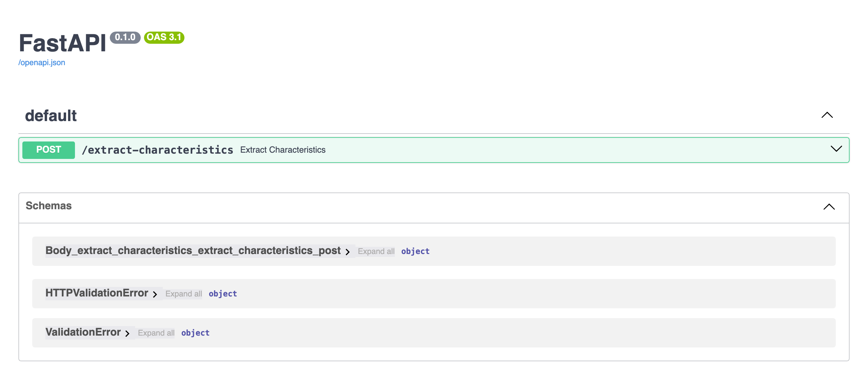The height and width of the screenshot is (381, 868).
Task: Click the Extract Characteristics summary text
Action: [282, 150]
